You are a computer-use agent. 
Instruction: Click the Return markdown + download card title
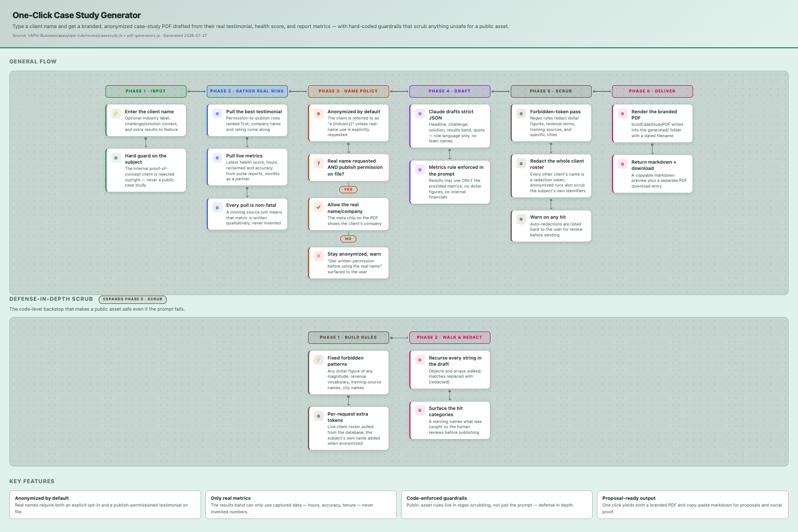click(654, 165)
